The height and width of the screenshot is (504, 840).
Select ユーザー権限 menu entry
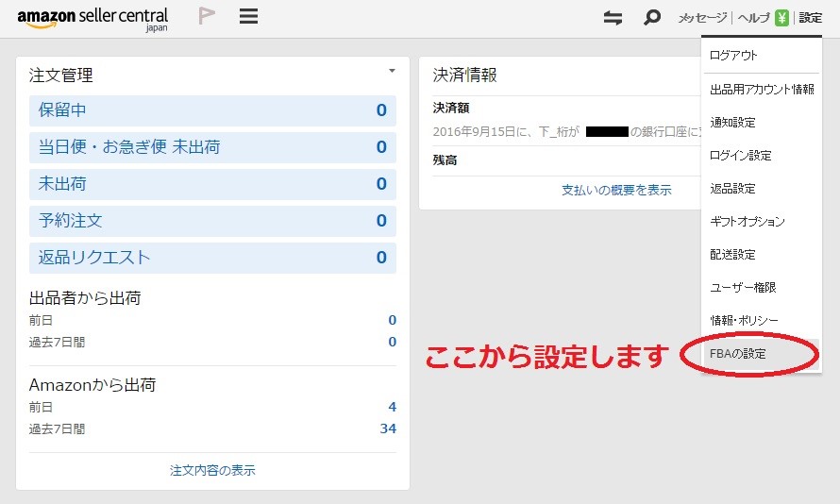tap(743, 288)
